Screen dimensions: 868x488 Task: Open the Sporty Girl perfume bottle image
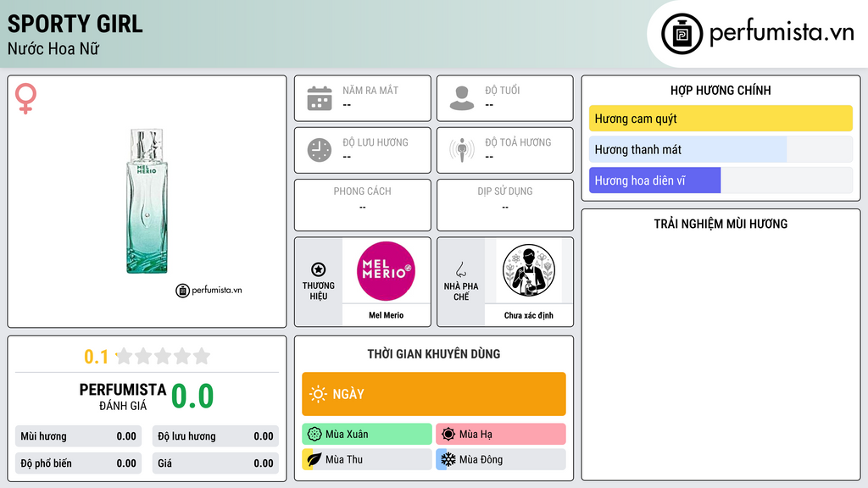point(147,202)
